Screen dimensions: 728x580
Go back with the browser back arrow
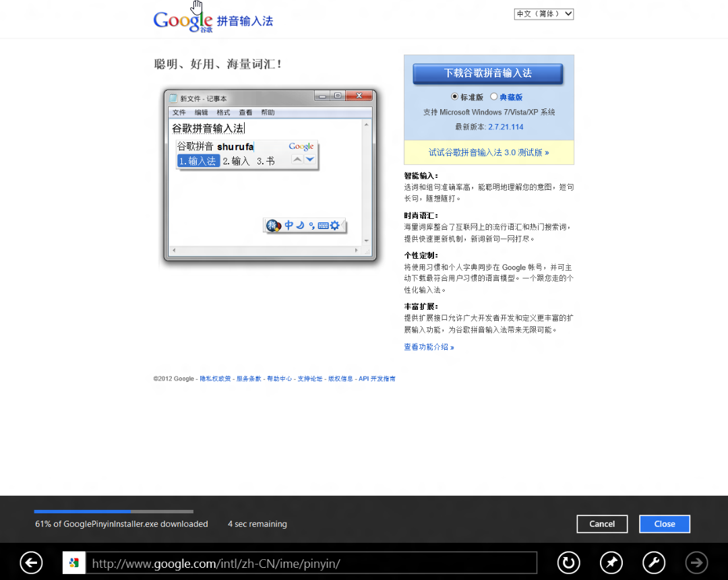[x=31, y=563]
